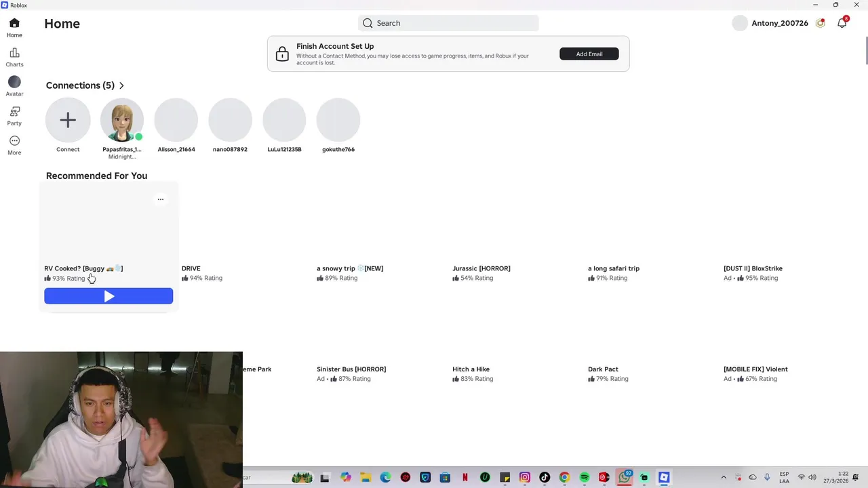The image size is (868, 488).
Task: Open a long safari trip game
Action: click(x=614, y=268)
